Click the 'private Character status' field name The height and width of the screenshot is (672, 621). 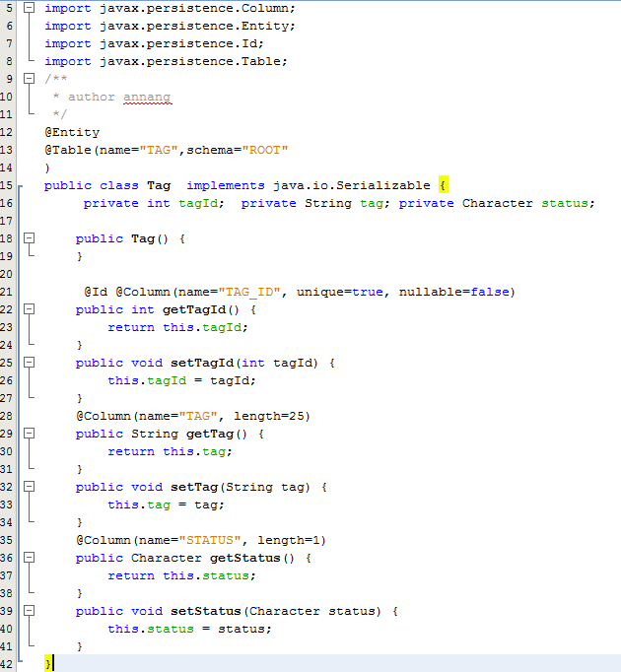point(565,203)
